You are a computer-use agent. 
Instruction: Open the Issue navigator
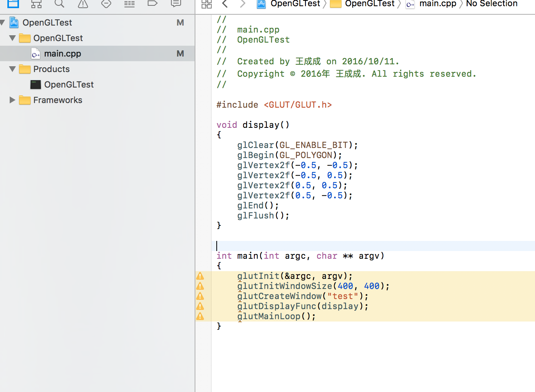(83, 4)
